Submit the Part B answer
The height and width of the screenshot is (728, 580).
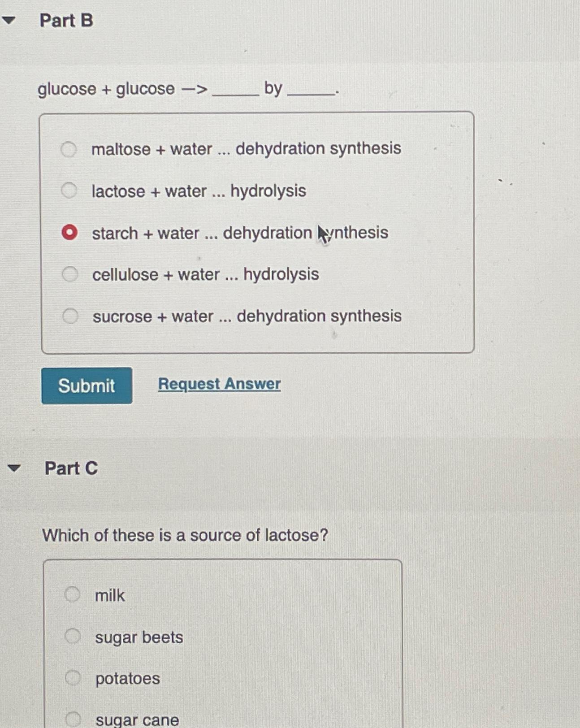(x=87, y=385)
